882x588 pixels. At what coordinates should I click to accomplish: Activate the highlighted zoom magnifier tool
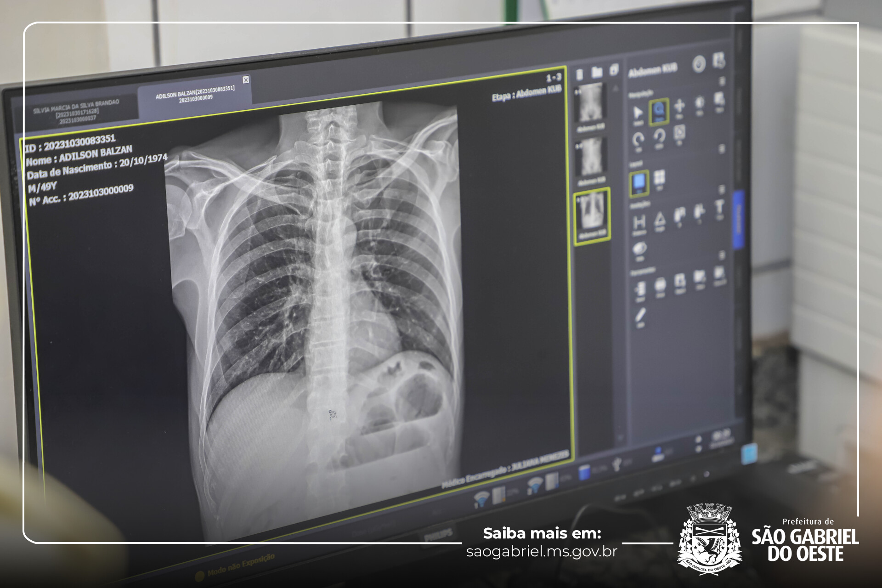(659, 111)
